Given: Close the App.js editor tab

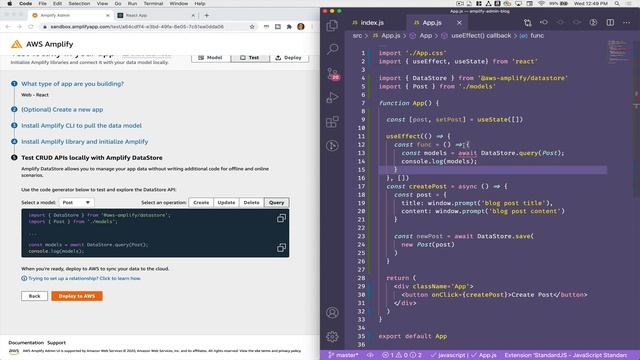Looking at the screenshot, I should (x=459, y=23).
